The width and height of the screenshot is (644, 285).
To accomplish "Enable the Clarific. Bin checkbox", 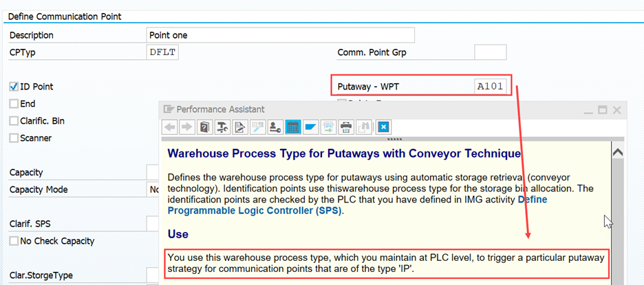I will (14, 121).
